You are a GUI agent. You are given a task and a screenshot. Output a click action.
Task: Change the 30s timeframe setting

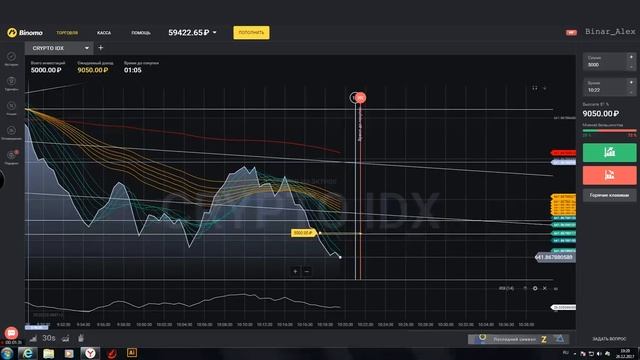pos(49,338)
